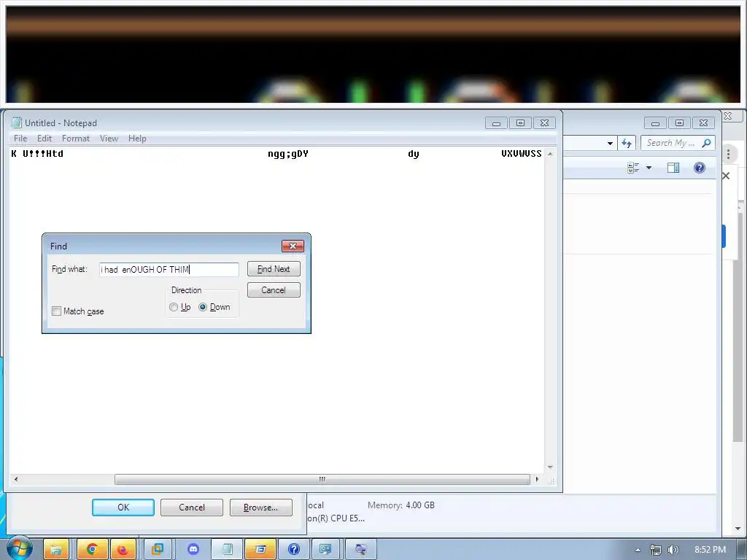Expand Explorer address bar history dropdown

pyautogui.click(x=610, y=143)
